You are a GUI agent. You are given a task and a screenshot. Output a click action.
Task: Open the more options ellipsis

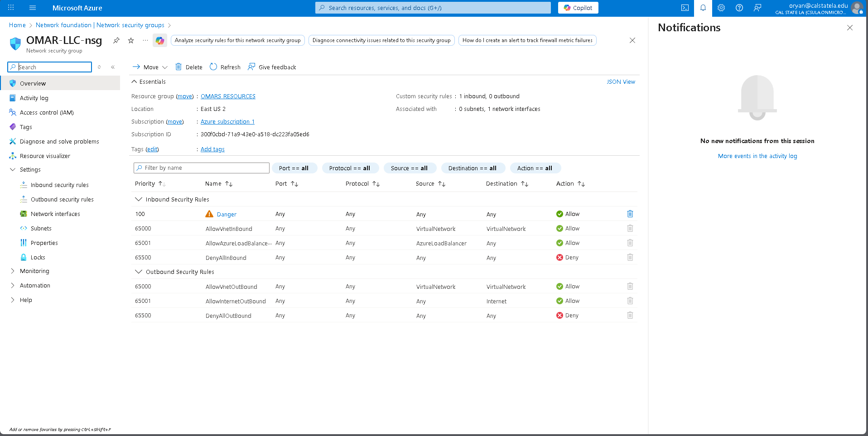tap(145, 40)
